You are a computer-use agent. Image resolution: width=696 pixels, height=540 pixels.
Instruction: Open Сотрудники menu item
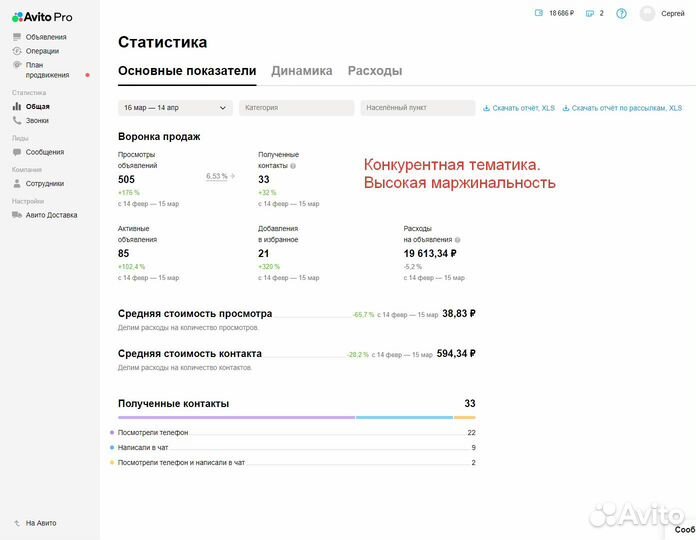coord(45,184)
